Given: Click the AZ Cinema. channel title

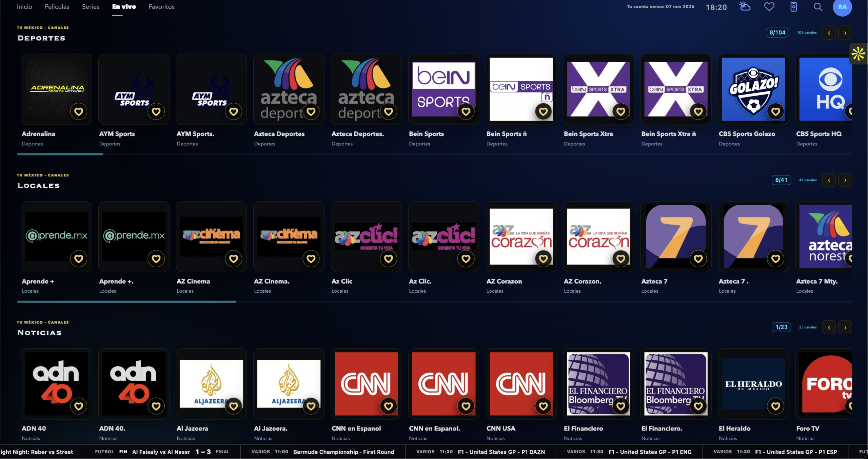Looking at the screenshot, I should 272,281.
